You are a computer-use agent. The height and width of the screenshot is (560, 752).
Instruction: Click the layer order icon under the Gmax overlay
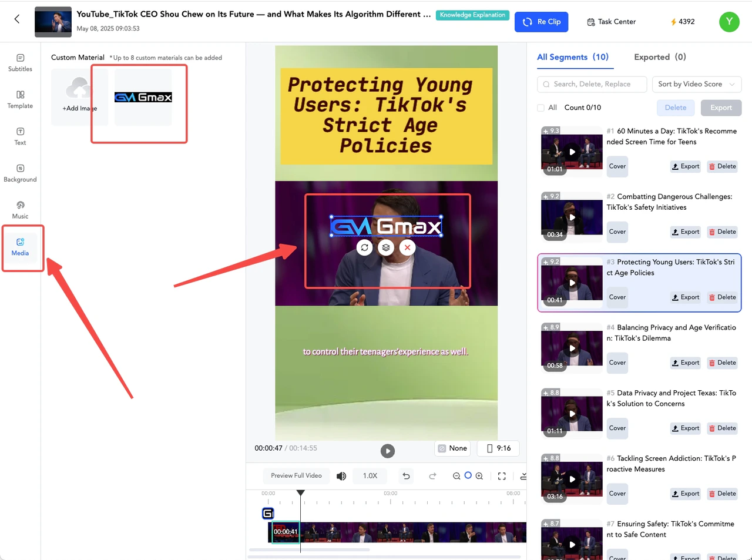386,247
